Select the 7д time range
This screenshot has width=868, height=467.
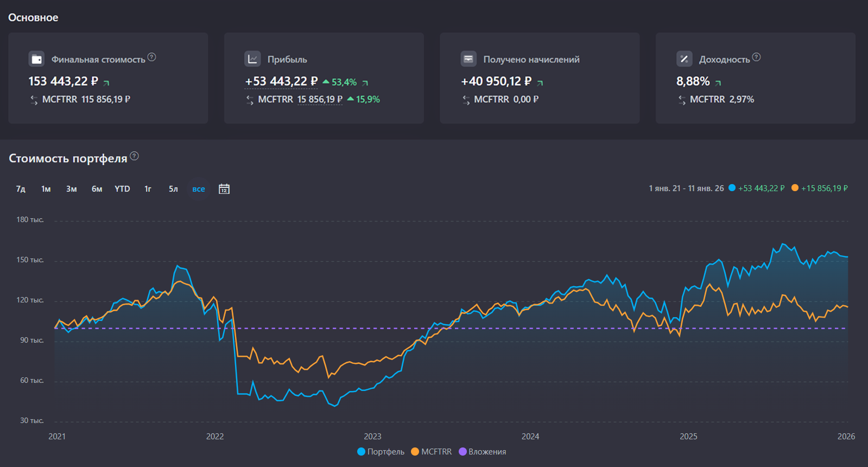tap(21, 189)
